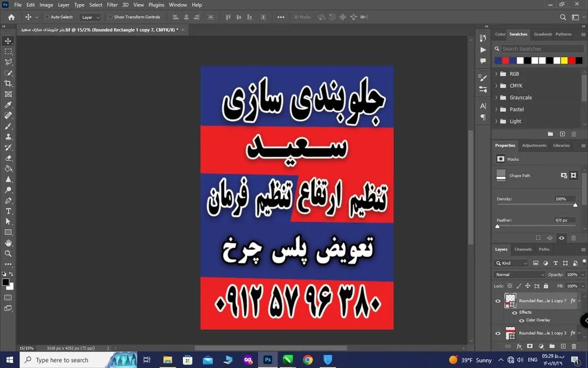Select the Clone Stamp tool
The width and height of the screenshot is (588, 368).
8,137
